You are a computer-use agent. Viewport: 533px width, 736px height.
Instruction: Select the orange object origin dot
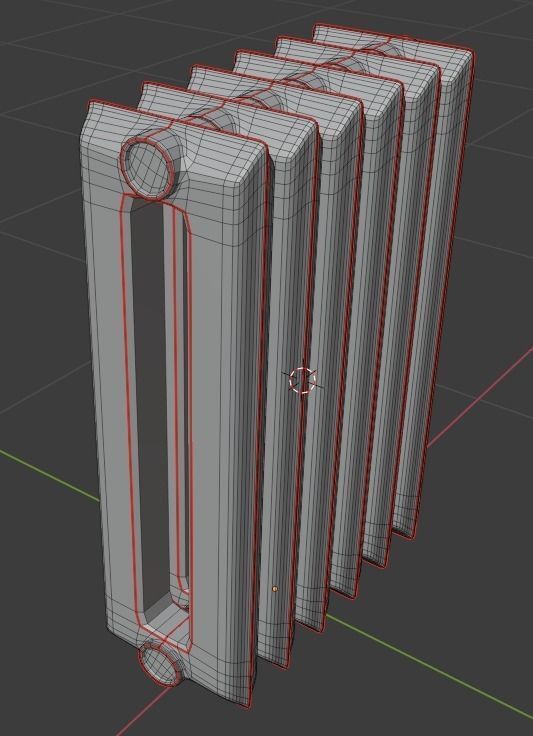[x=275, y=589]
